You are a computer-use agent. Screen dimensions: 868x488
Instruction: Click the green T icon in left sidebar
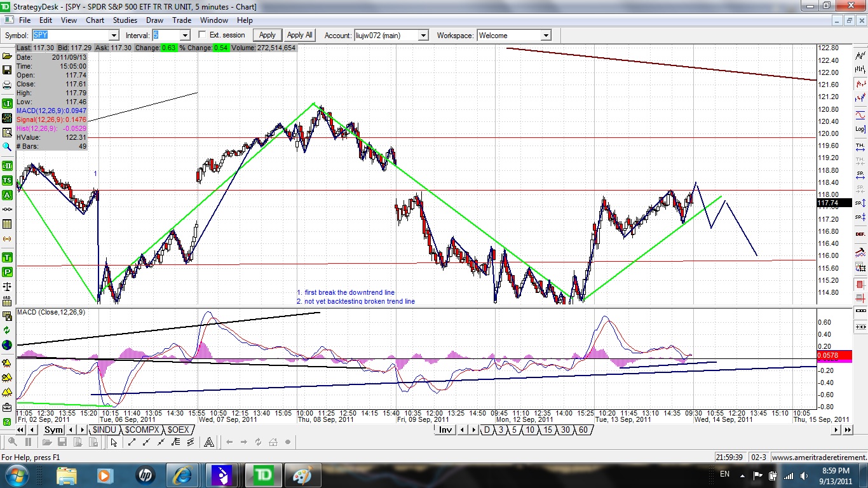coord(7,257)
